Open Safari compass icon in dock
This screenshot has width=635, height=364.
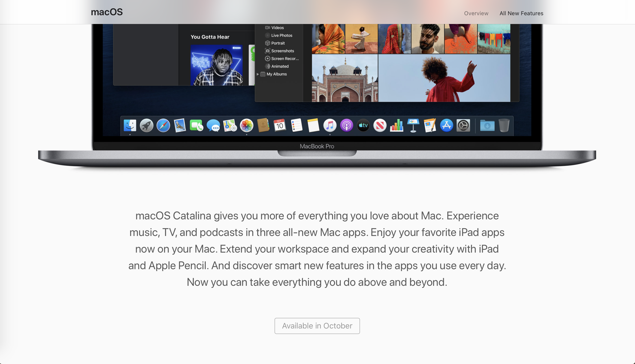click(x=163, y=125)
